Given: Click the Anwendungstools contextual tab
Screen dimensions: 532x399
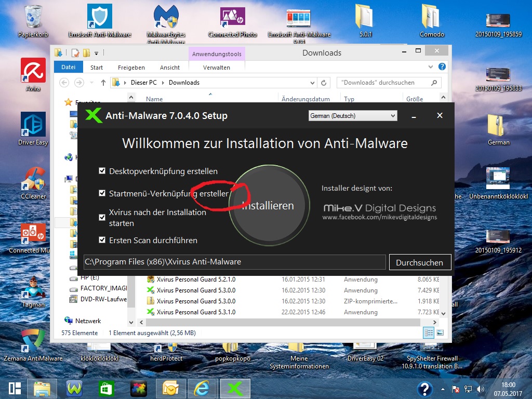Looking at the screenshot, I should [217, 54].
